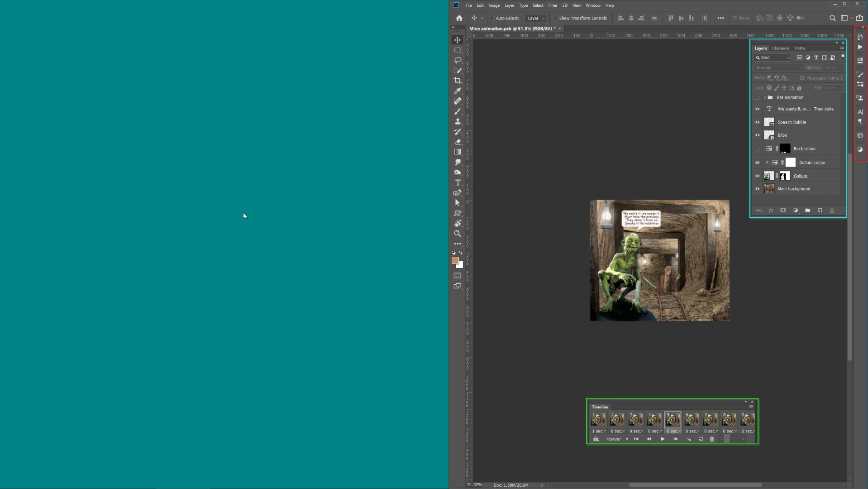868x489 pixels.
Task: Open the Kind layer filter dropdown
Action: point(773,58)
